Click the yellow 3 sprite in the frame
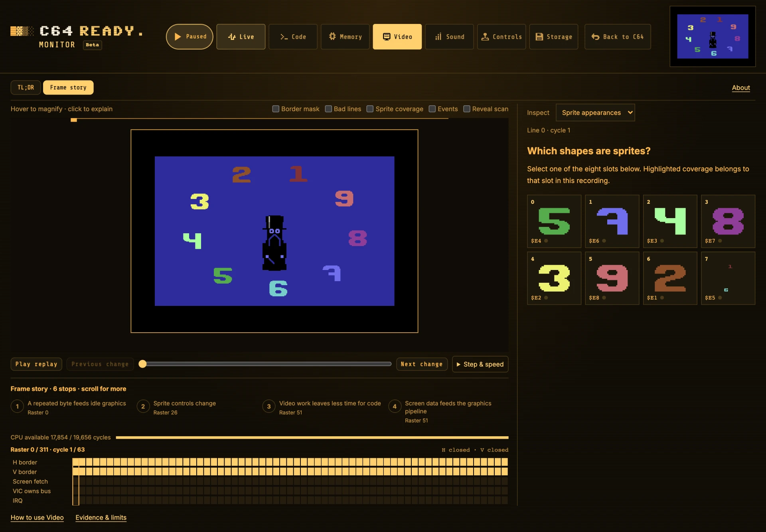The image size is (766, 532). (199, 201)
